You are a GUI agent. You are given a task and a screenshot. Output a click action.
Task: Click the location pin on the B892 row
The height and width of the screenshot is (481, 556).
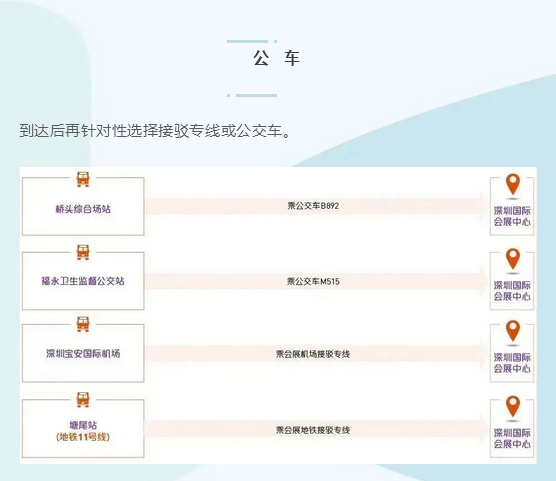coord(513,184)
